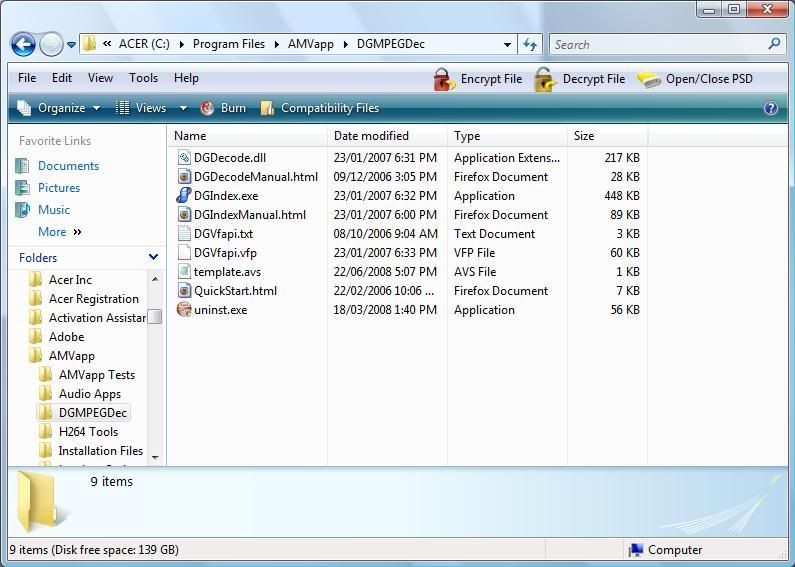Image resolution: width=795 pixels, height=567 pixels.
Task: Sort by the Type column header
Action: [x=508, y=136]
